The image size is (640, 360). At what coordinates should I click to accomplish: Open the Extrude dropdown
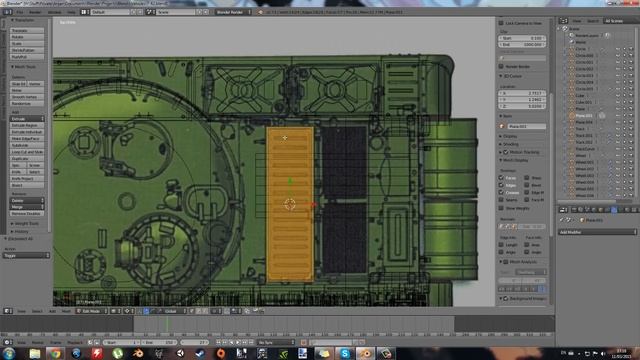(27, 119)
